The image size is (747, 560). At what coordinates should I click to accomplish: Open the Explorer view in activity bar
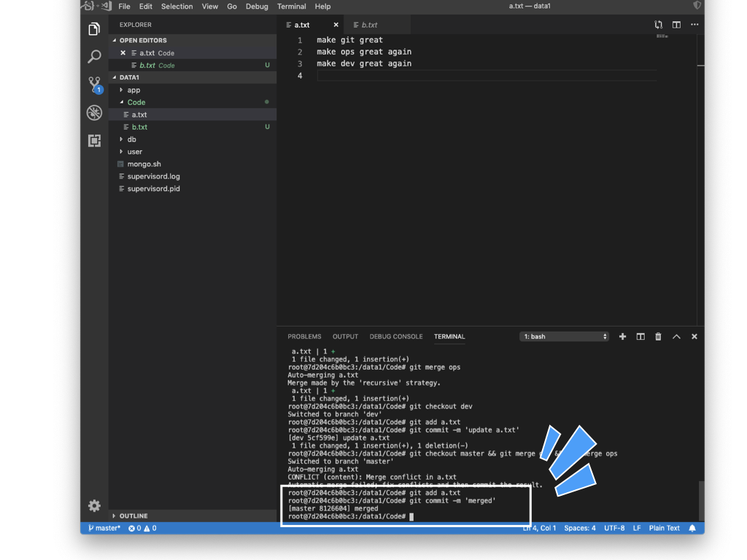[x=94, y=29]
